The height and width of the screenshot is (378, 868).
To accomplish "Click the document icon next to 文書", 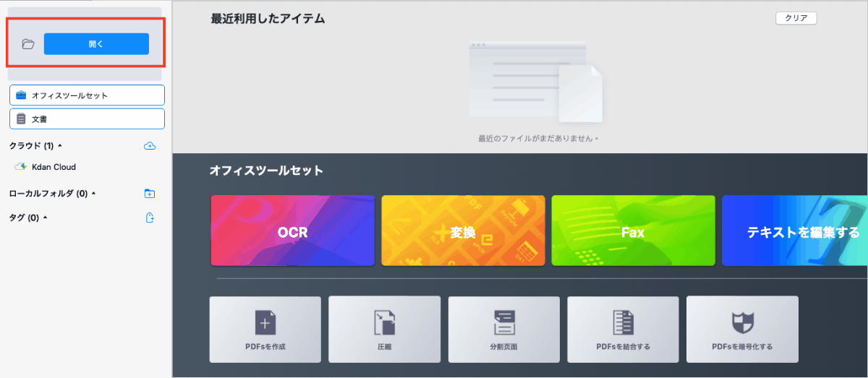I will [21, 119].
